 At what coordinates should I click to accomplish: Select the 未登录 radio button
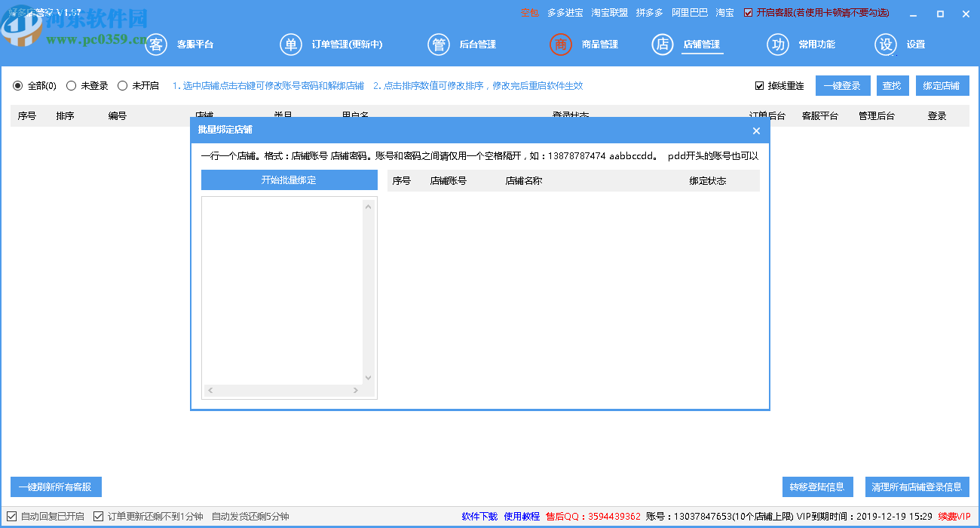pyautogui.click(x=69, y=85)
